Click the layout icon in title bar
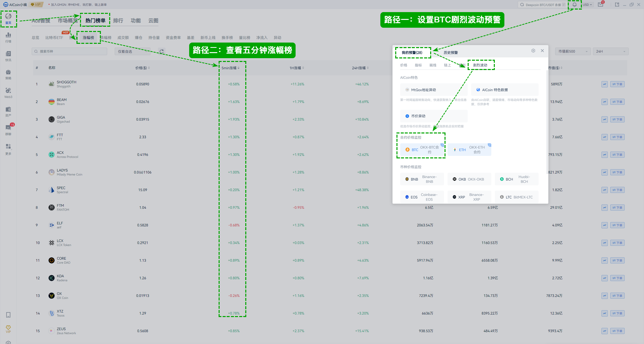This screenshot has width=644, height=344. click(x=617, y=5)
